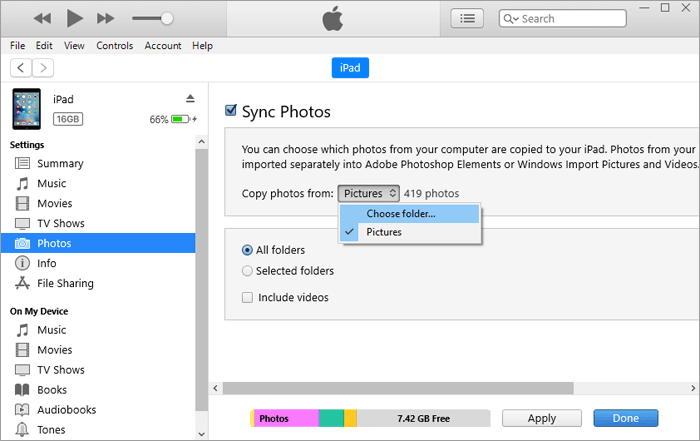The image size is (700, 441).
Task: Enable the Include videos checkbox
Action: (248, 297)
